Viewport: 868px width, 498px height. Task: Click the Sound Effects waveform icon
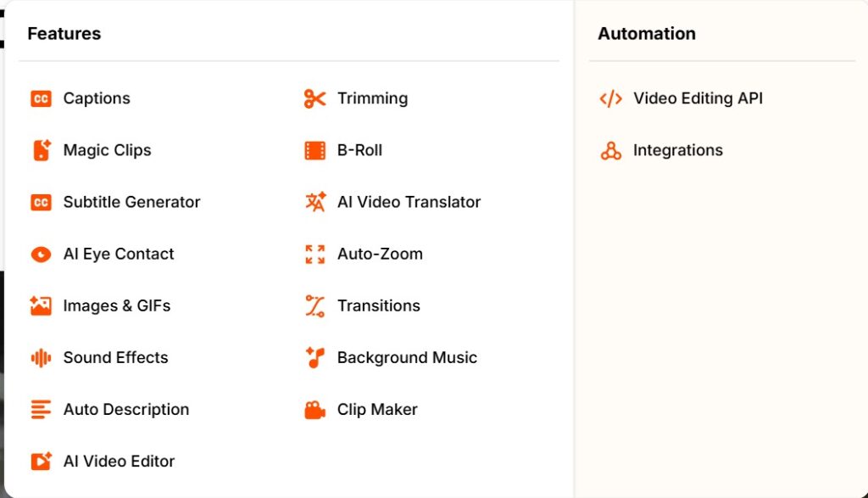pyautogui.click(x=40, y=357)
